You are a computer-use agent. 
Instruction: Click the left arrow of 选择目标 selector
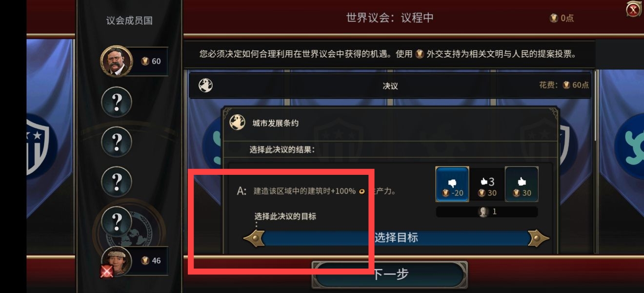coord(254,238)
